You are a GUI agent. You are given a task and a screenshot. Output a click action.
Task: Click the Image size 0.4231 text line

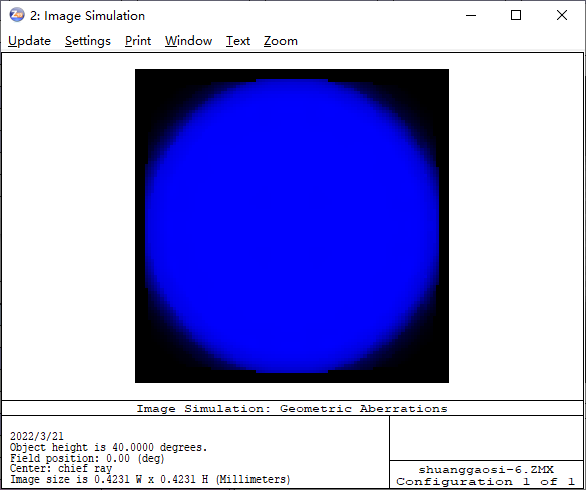[150, 480]
